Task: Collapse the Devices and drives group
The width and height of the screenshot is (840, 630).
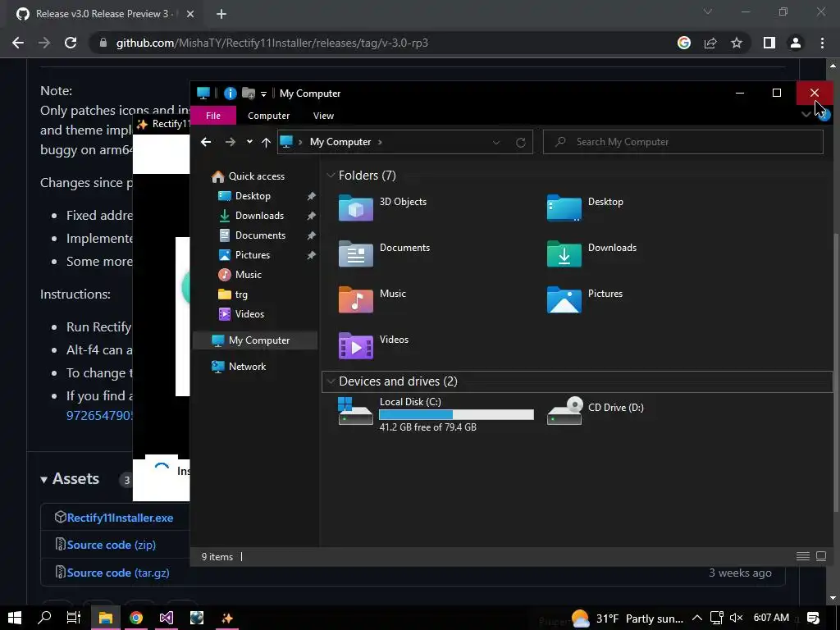Action: (x=331, y=381)
